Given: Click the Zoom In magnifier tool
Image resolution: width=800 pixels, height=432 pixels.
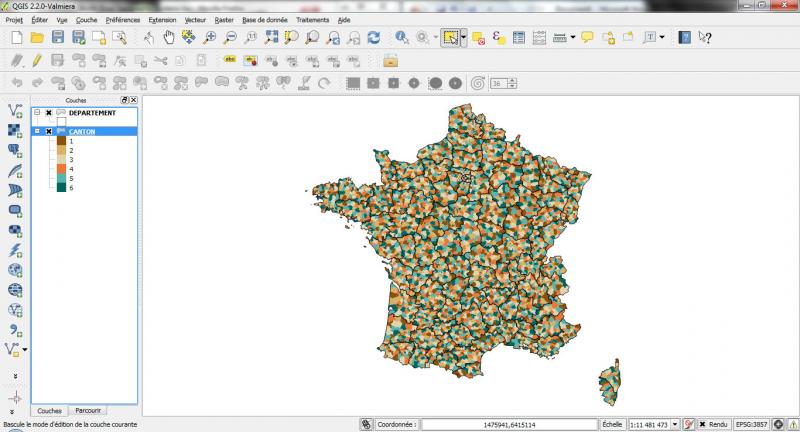Looking at the screenshot, I should coord(210,38).
